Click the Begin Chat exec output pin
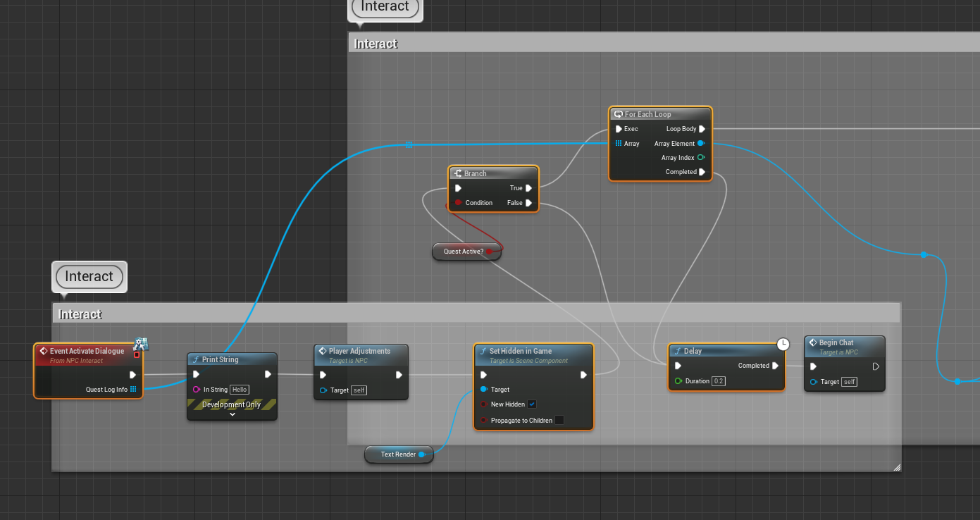This screenshot has width=980, height=520. pos(876,366)
